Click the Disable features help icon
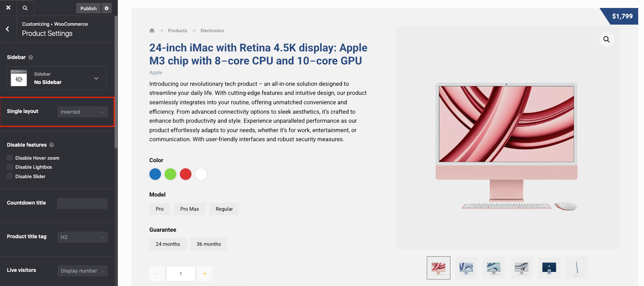The image size is (644, 286). (x=51, y=145)
